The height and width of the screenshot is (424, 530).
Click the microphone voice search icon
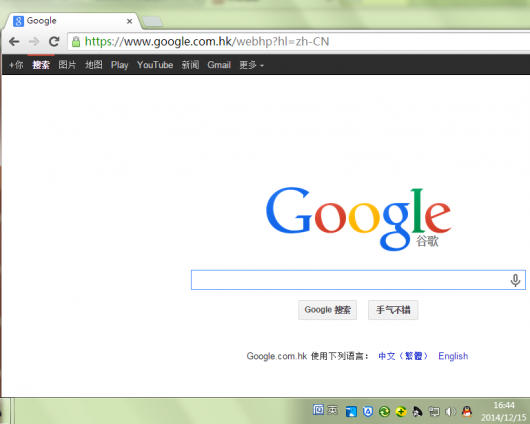click(x=515, y=280)
